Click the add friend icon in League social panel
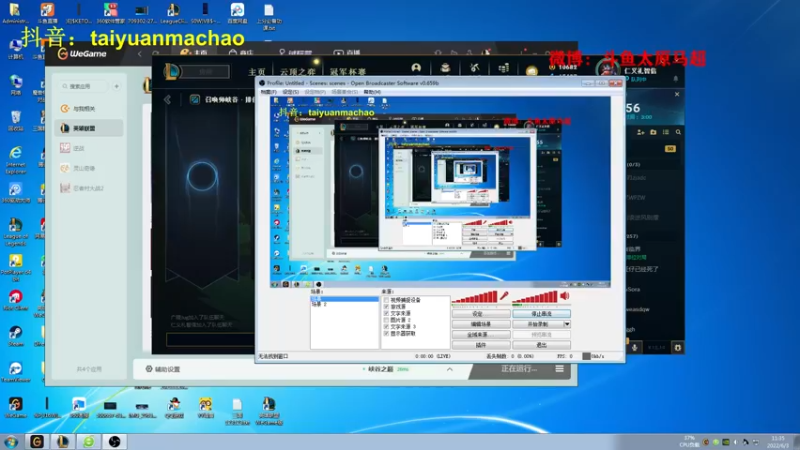The image size is (800, 450). (x=641, y=132)
